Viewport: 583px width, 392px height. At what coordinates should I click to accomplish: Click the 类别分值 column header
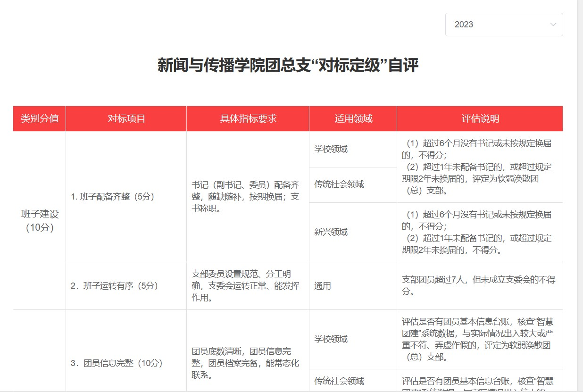click(x=40, y=118)
